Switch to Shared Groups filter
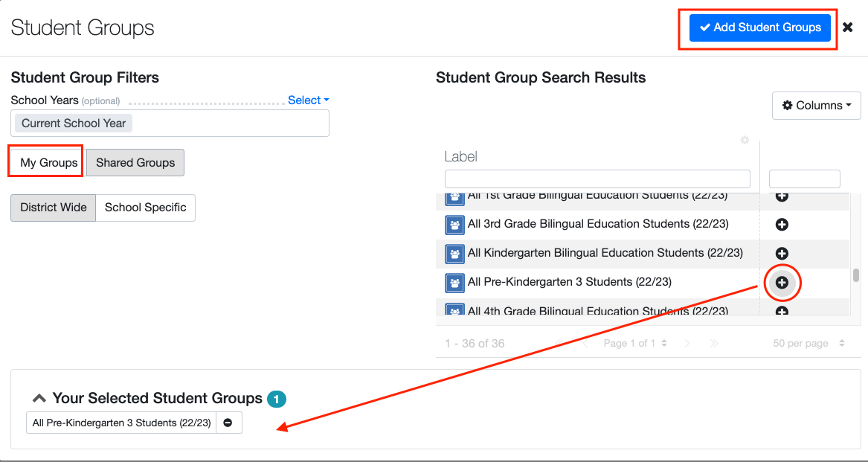 click(x=135, y=163)
